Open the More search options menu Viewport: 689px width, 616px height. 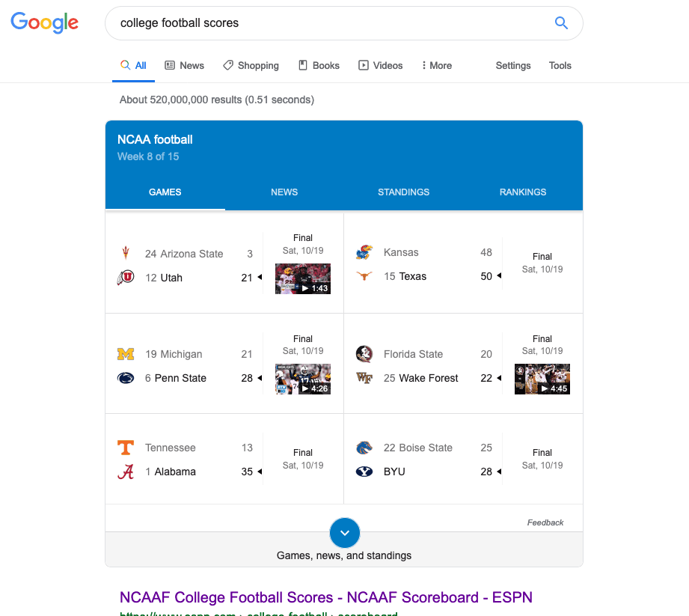(437, 66)
